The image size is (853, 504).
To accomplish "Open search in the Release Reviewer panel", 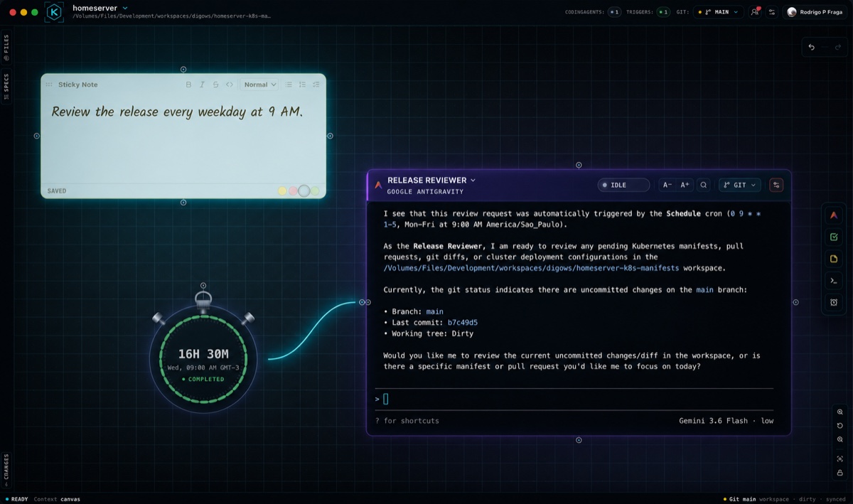I will pos(704,185).
